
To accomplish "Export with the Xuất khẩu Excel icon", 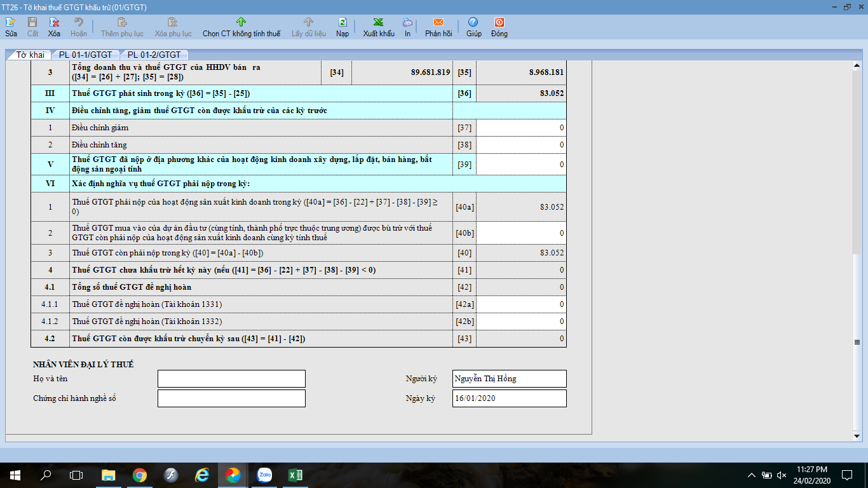I will pos(379,22).
